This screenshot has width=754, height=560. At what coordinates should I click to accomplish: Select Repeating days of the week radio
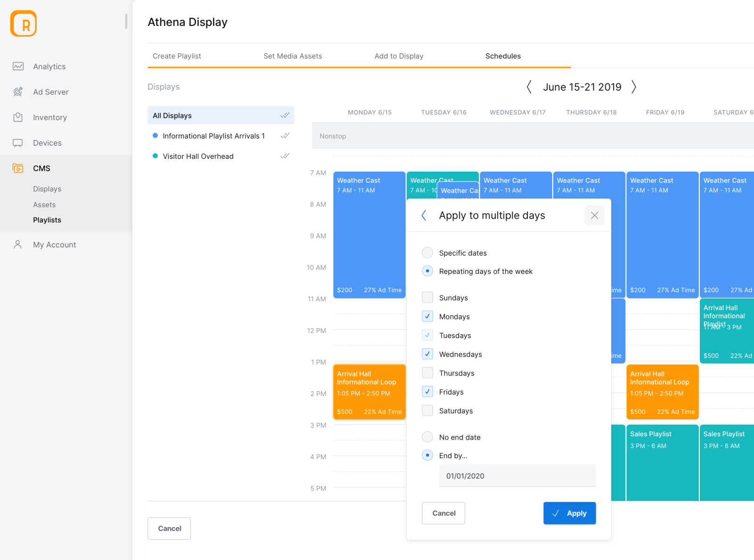[427, 271]
